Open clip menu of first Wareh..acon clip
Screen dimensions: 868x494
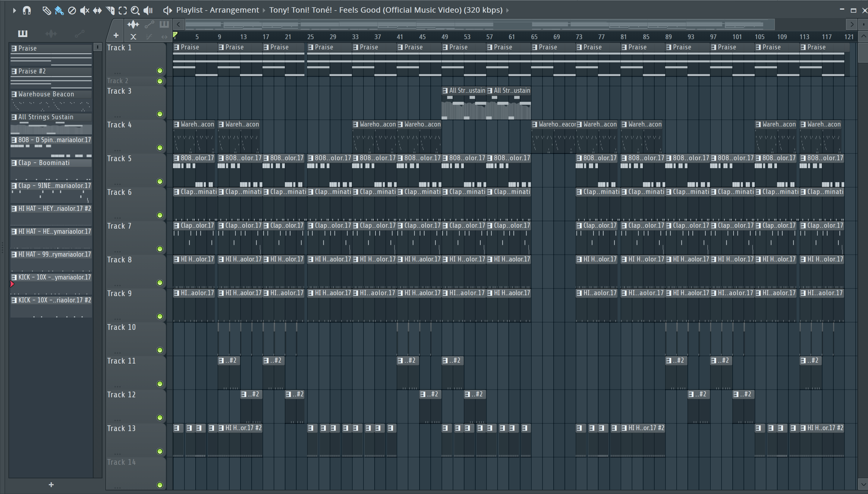coord(177,124)
